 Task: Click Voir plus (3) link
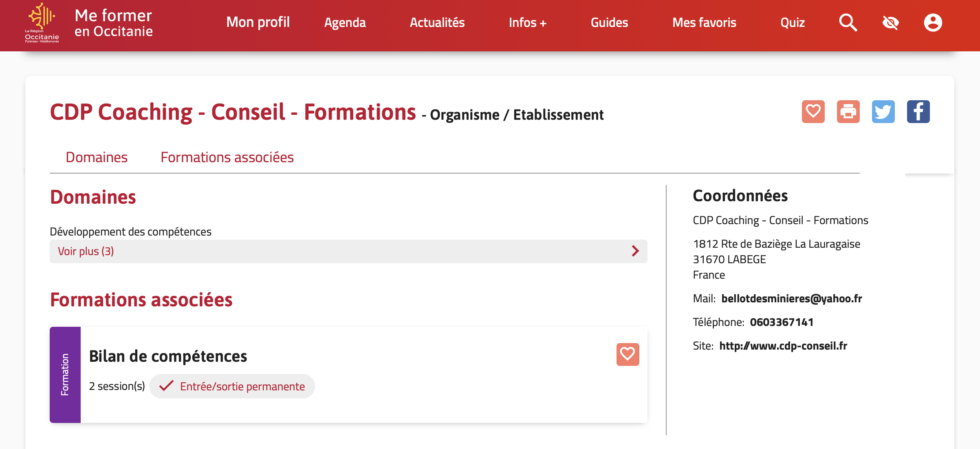(x=86, y=251)
